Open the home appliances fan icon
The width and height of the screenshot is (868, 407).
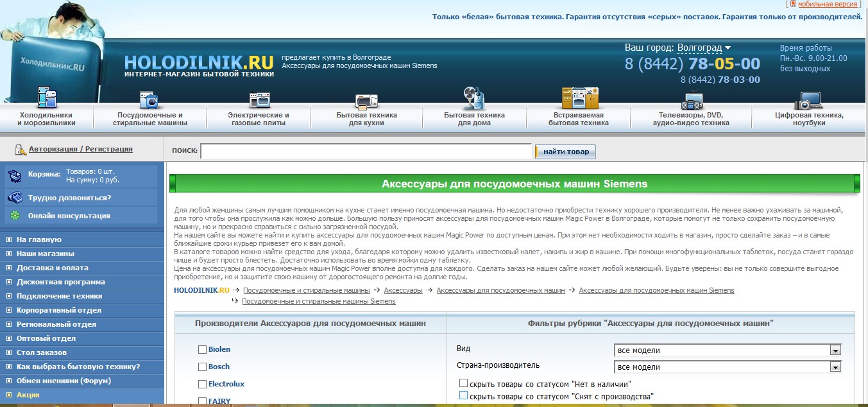click(473, 98)
